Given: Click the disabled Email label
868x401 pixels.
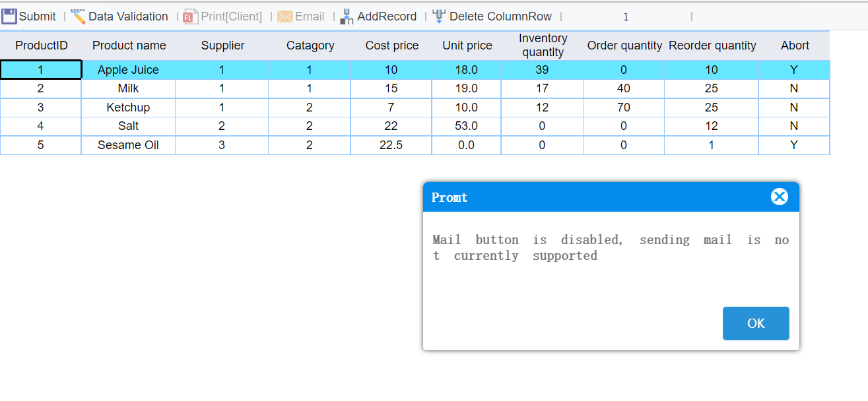Looking at the screenshot, I should click(x=310, y=16).
